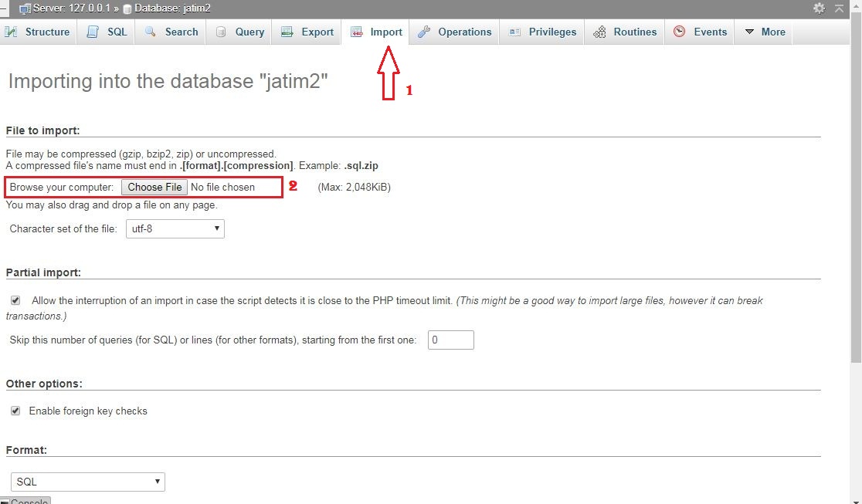This screenshot has height=504, width=862.
Task: Disable the PHP timeout interruption checkbox
Action: point(16,300)
